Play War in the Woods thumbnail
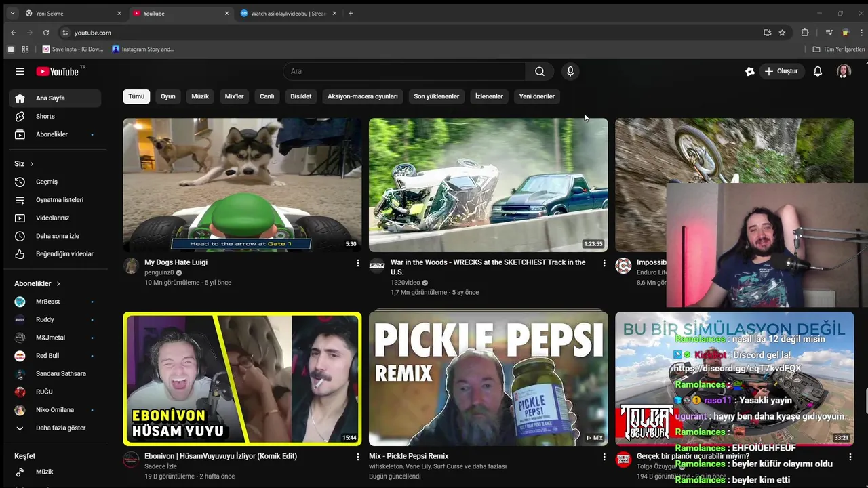 point(488,185)
